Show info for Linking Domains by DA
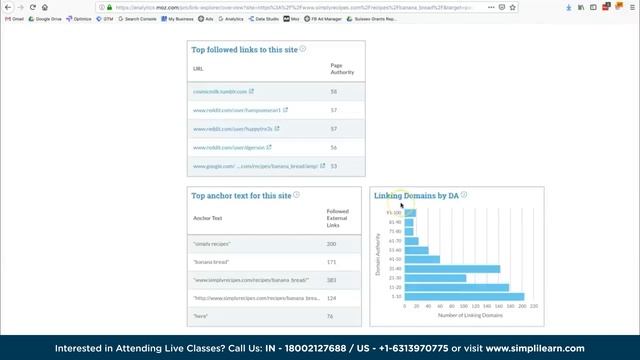The image size is (640, 360). tap(464, 195)
